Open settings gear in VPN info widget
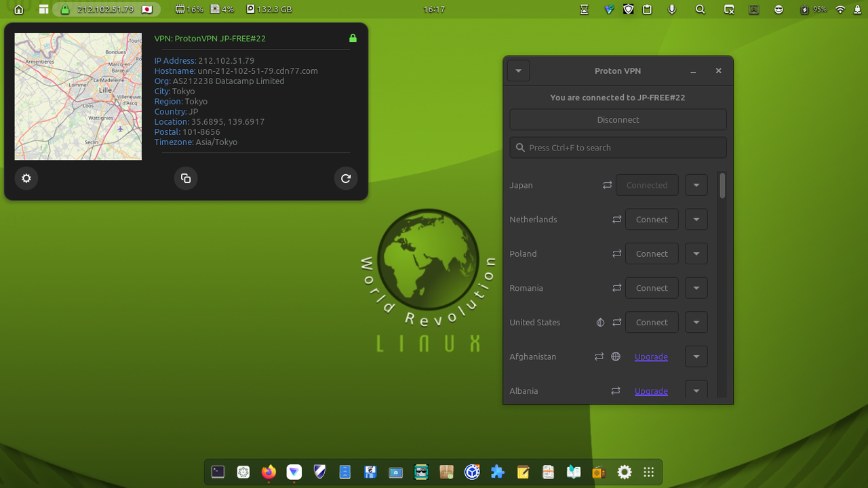This screenshot has width=868, height=488. (x=26, y=178)
